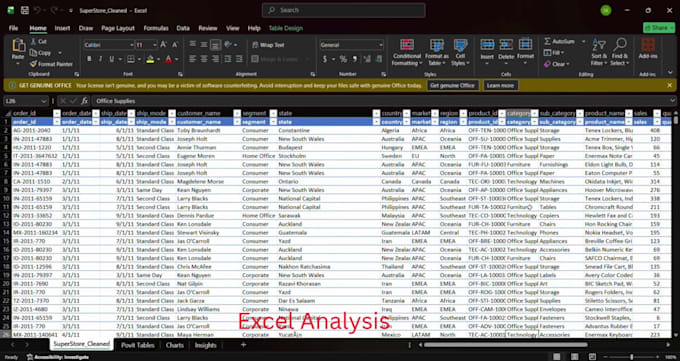Open the Sort & Filter menu
680x361 pixels.
(x=598, y=53)
